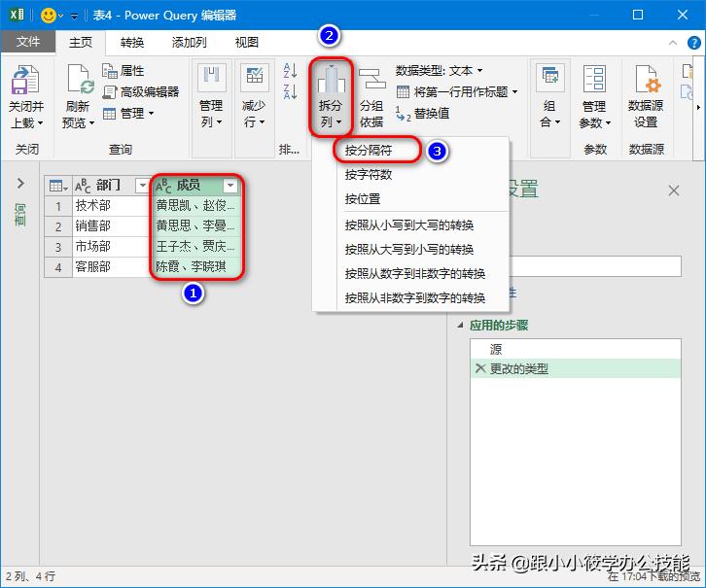Select the 更改的类型 applied step
Screen dimensions: 706x588
click(x=576, y=368)
